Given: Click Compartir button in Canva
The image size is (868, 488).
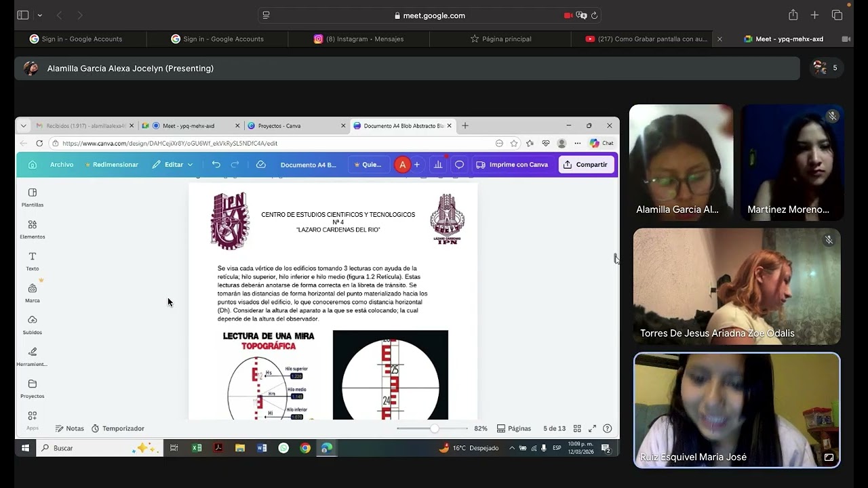Looking at the screenshot, I should pyautogui.click(x=586, y=165).
